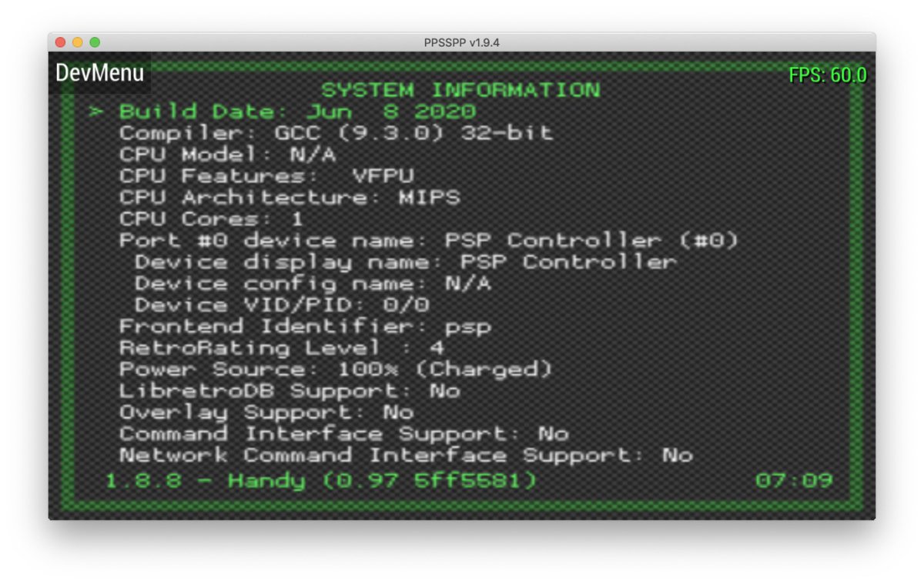Maximize the PPSSPP window with green button

95,42
